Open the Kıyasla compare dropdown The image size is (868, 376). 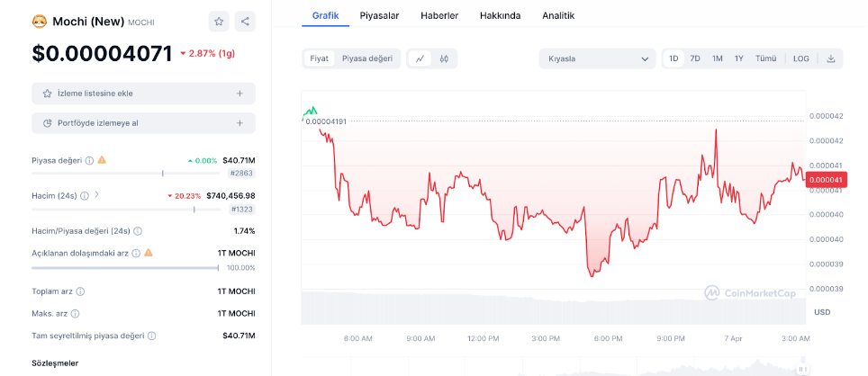tap(597, 58)
